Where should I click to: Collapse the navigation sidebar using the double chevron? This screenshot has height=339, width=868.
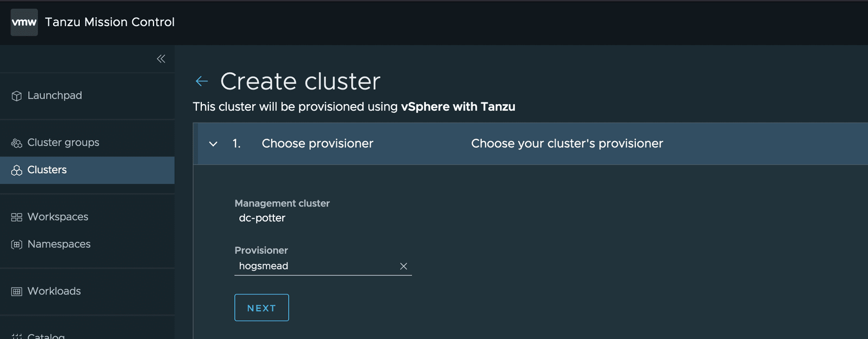click(x=161, y=59)
